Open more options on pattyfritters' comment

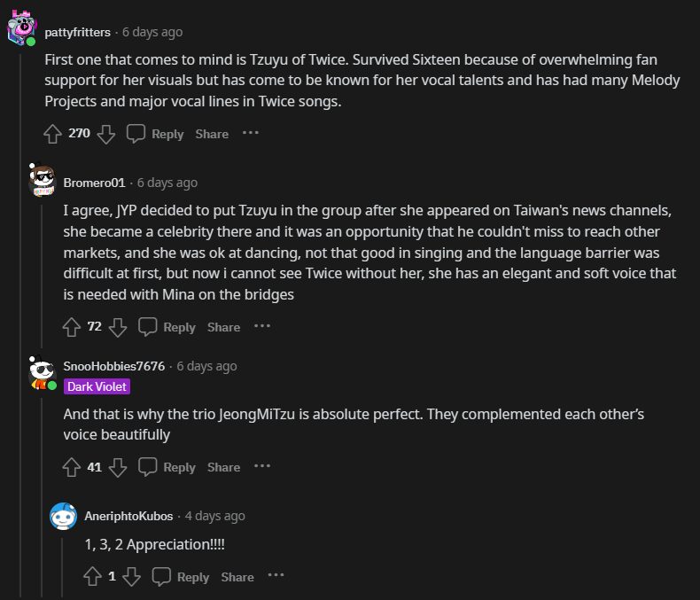coord(251,133)
